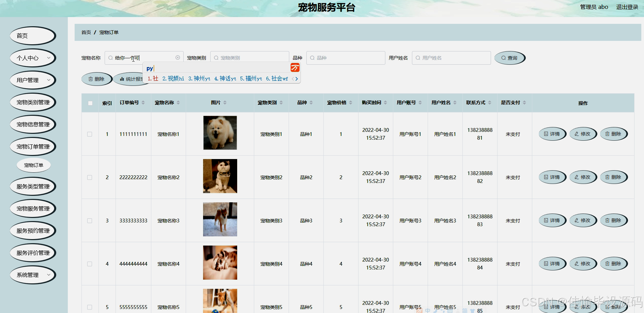Check the row for order 2222222222
644x313 pixels.
[x=90, y=177]
